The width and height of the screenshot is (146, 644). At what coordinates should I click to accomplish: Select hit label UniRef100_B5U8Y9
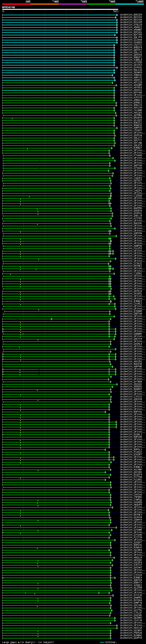click(131, 118)
